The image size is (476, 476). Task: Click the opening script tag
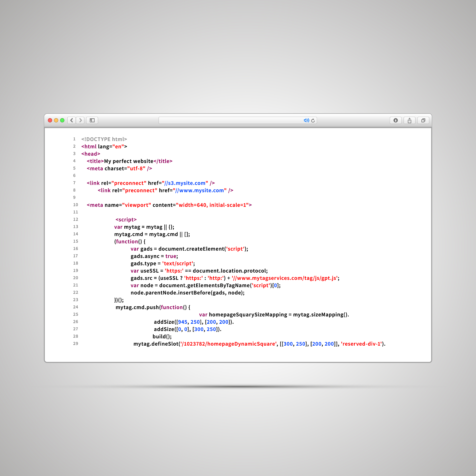(x=126, y=219)
